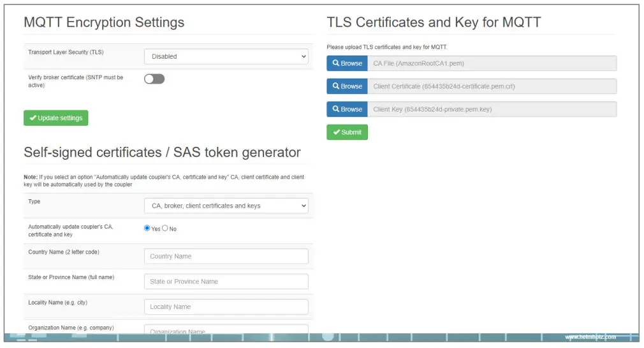The width and height of the screenshot is (644, 348).
Task: Click the Locality Name text field
Action: (x=226, y=306)
